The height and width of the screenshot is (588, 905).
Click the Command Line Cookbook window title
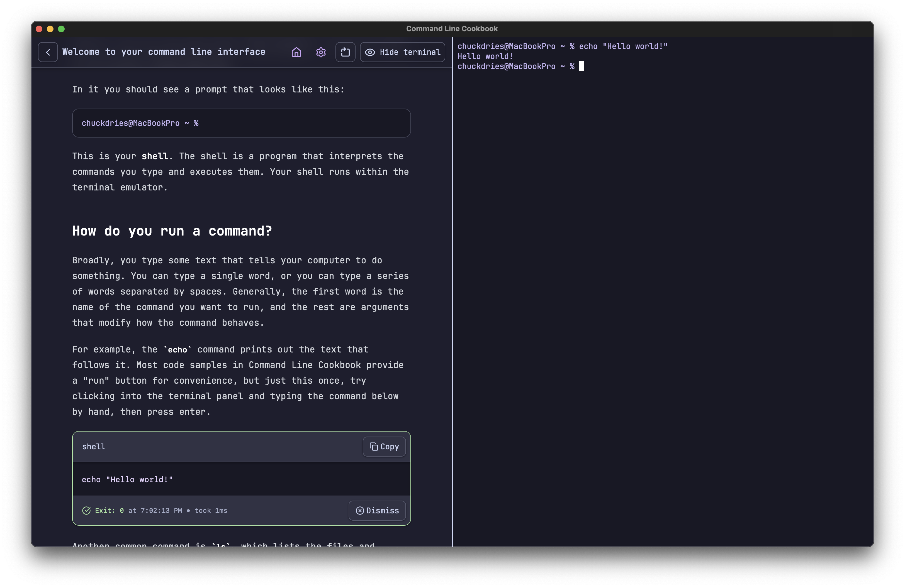452,28
